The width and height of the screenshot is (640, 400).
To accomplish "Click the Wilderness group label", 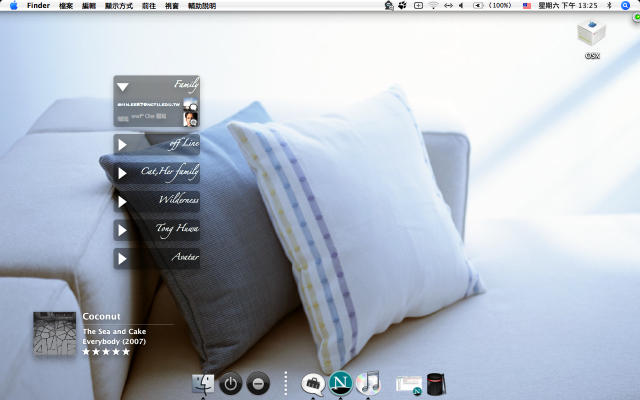I will [179, 200].
